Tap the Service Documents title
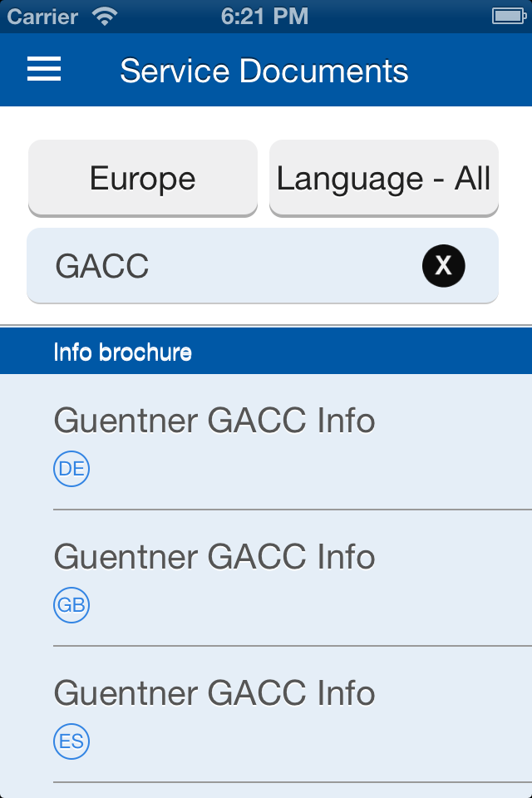The image size is (532, 798). [x=264, y=71]
